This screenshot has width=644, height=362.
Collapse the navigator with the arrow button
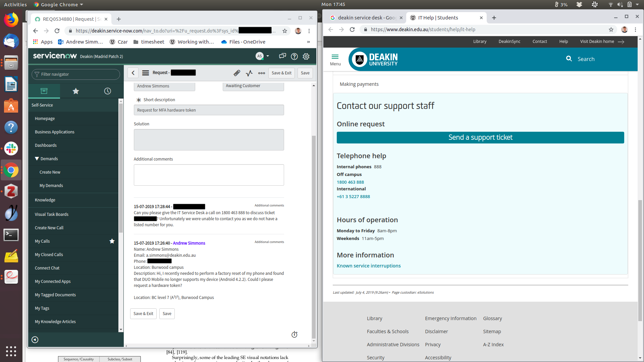point(35,340)
